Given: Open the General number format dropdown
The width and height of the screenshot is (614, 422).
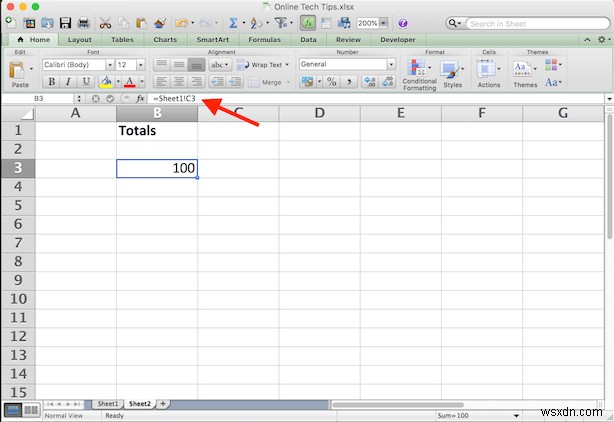Looking at the screenshot, I should pyautogui.click(x=391, y=64).
